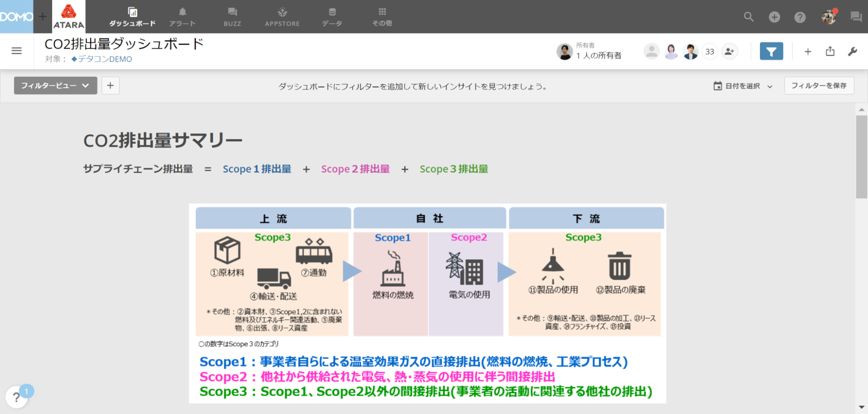This screenshot has height=414, width=868.
Task: Go to the APPSTORE tab
Action: pyautogui.click(x=282, y=17)
